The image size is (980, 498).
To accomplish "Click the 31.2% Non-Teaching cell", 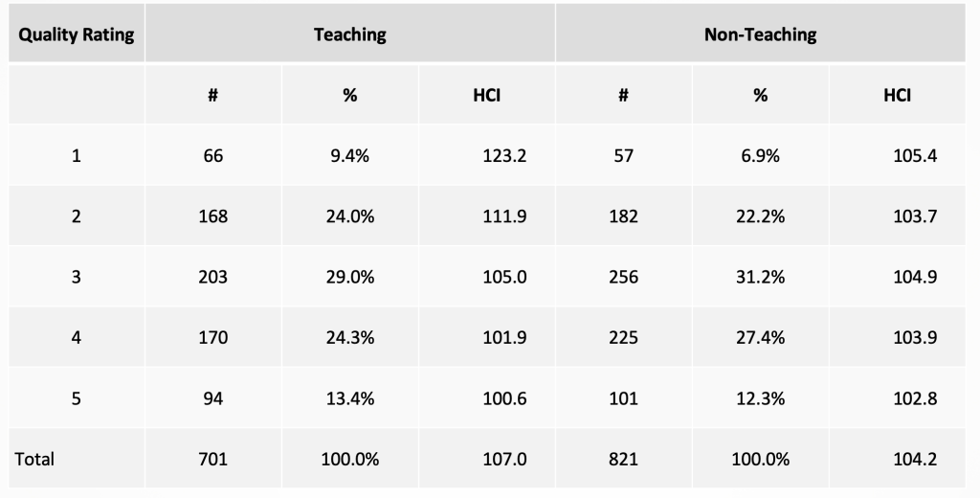I will click(x=761, y=277).
